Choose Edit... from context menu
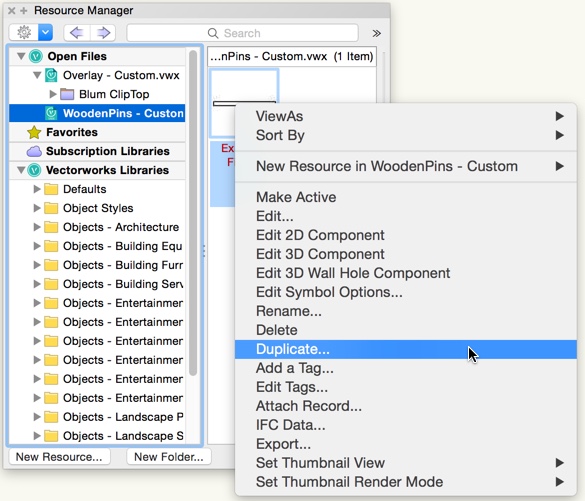The image size is (585, 501). click(406, 216)
